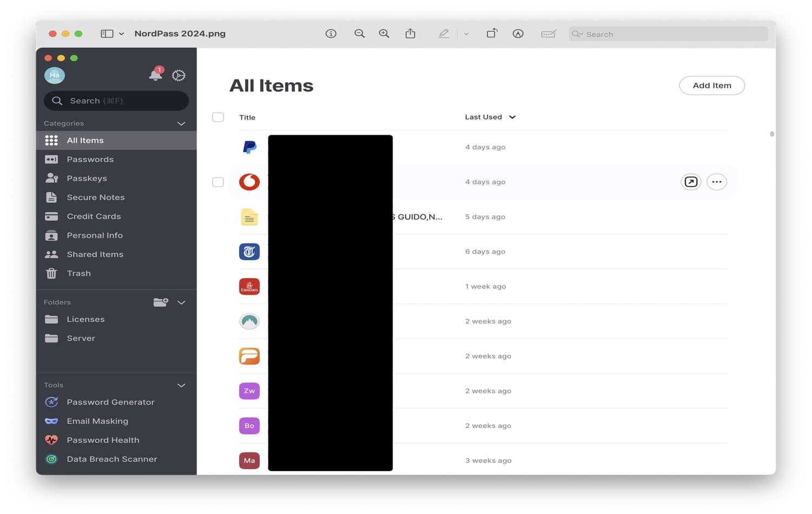Zoom out in Preview toolbar
The image size is (812, 514).
(x=359, y=34)
